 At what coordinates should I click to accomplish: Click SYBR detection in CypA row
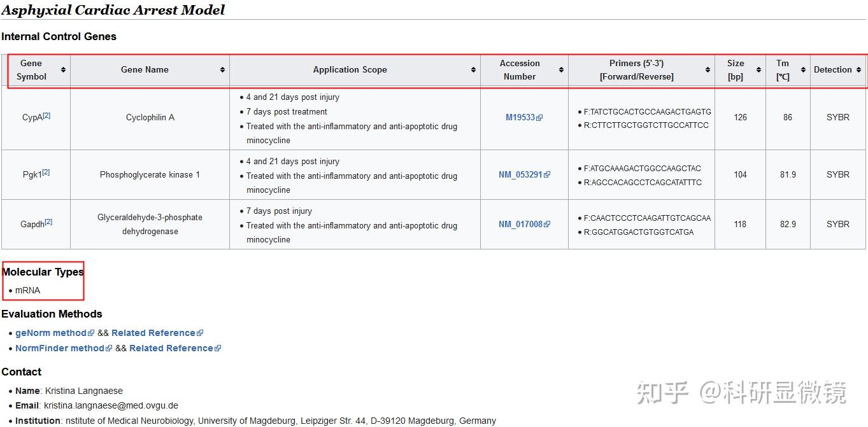coord(837,118)
